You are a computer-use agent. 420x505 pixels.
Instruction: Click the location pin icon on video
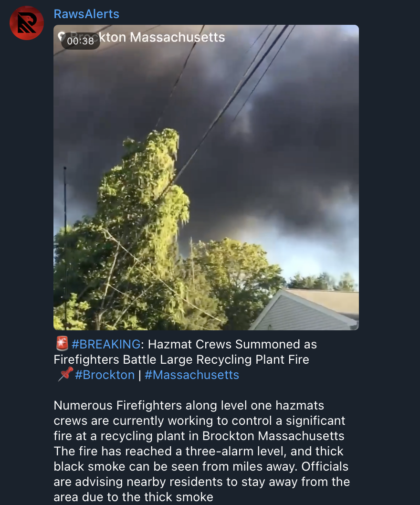tap(62, 36)
